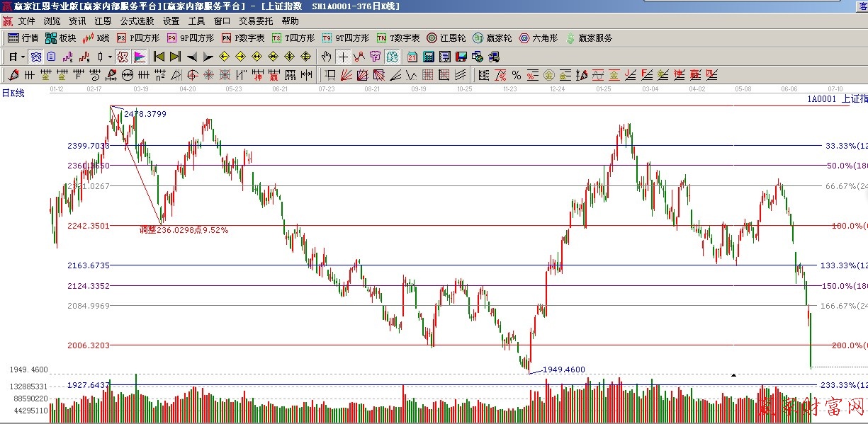Screen dimensions: 868x424
Task: Click the 1A0001 上证指数 stock label
Action: pyautogui.click(x=836, y=99)
